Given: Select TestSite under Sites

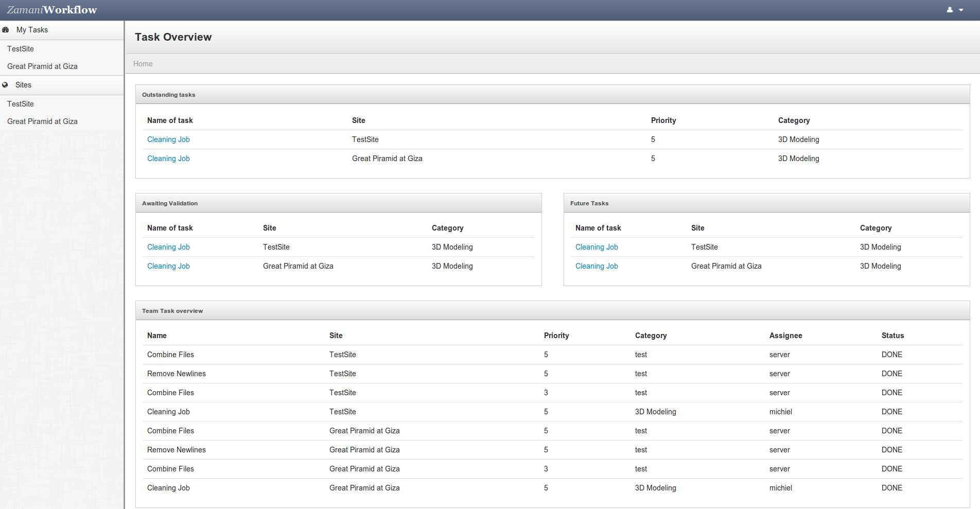Looking at the screenshot, I should click(x=21, y=104).
